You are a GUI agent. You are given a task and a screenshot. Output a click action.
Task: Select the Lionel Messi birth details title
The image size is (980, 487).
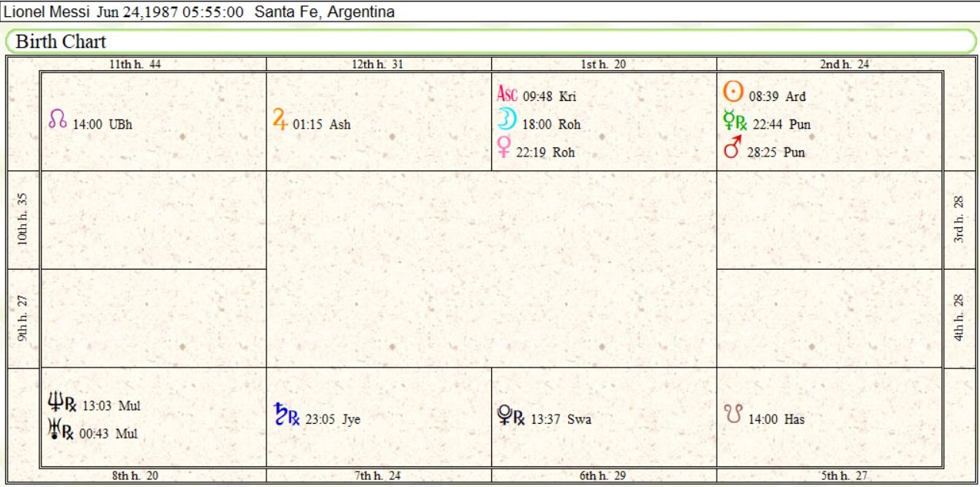200,12
